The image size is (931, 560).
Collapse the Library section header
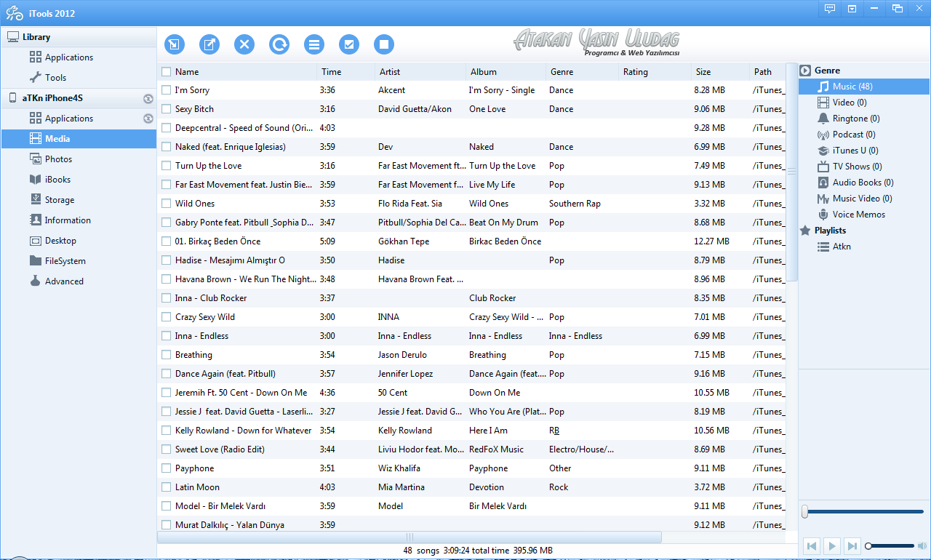click(79, 37)
